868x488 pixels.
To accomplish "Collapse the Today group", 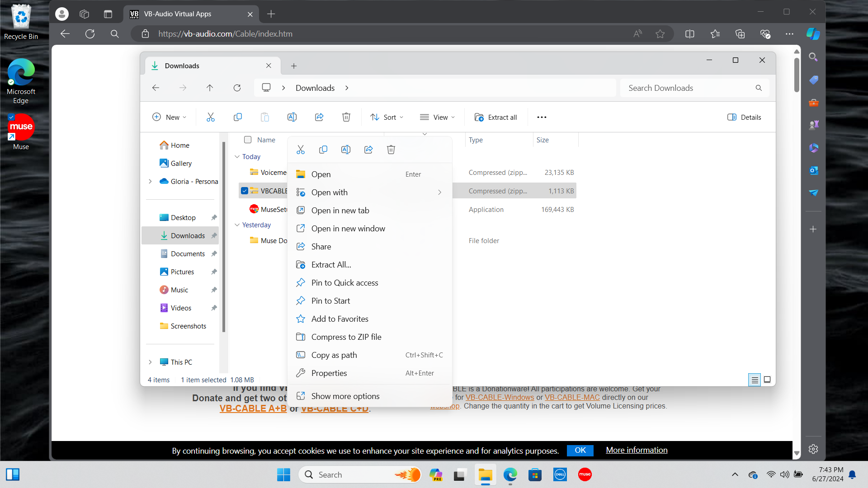I will pos(237,157).
